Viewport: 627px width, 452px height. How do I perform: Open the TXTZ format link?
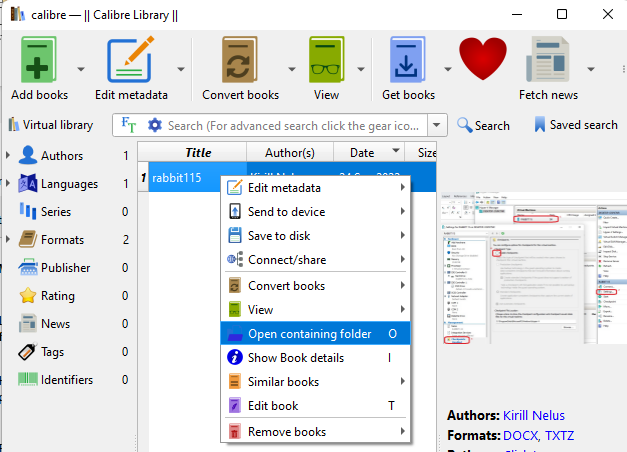tap(559, 435)
